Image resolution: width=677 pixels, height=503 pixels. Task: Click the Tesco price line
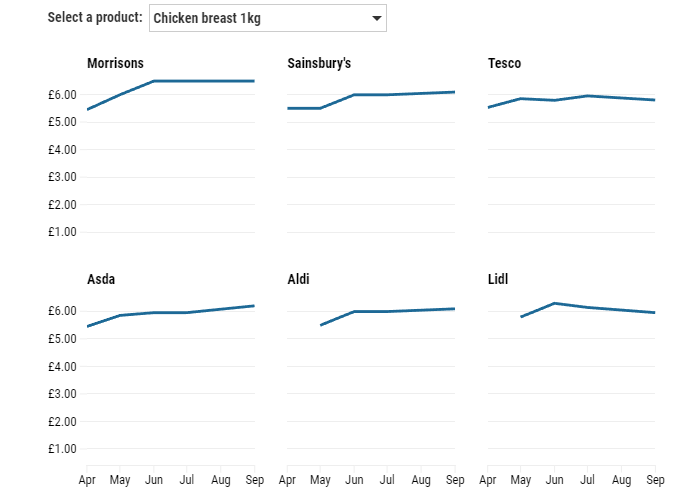[588, 97]
